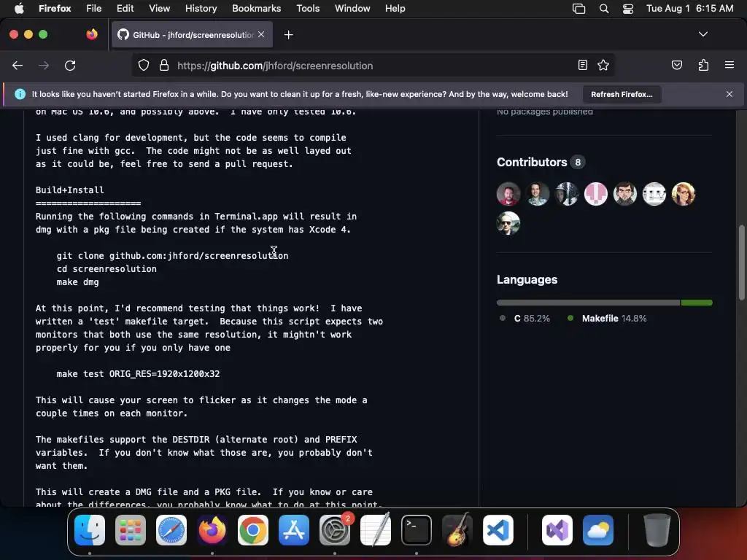Open the Edit menu
Screen dimensions: 747x560
click(x=125, y=9)
